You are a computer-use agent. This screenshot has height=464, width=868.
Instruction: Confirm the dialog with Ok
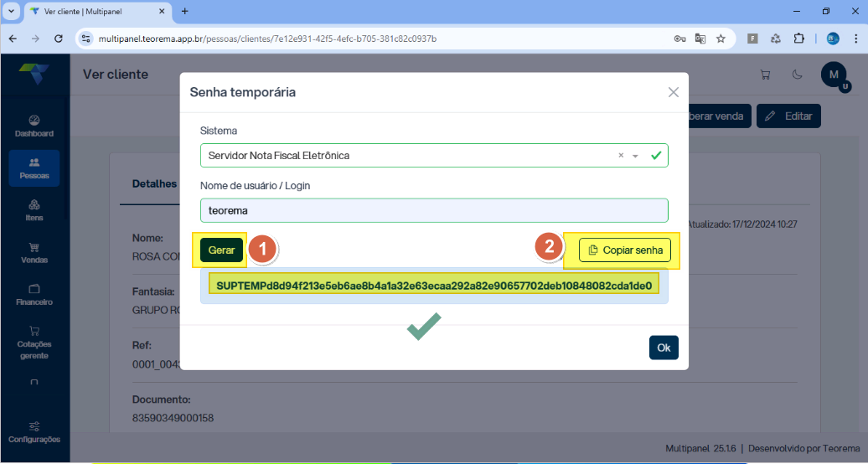click(x=664, y=348)
